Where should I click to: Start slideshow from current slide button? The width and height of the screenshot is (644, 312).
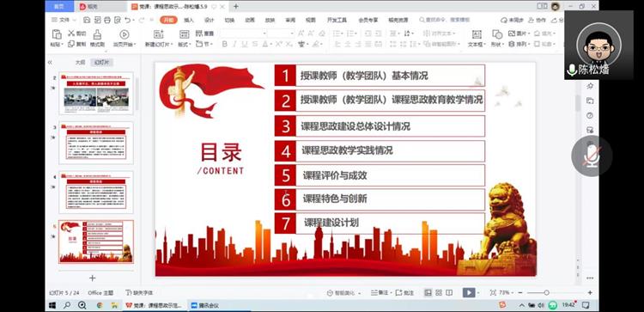point(124,34)
